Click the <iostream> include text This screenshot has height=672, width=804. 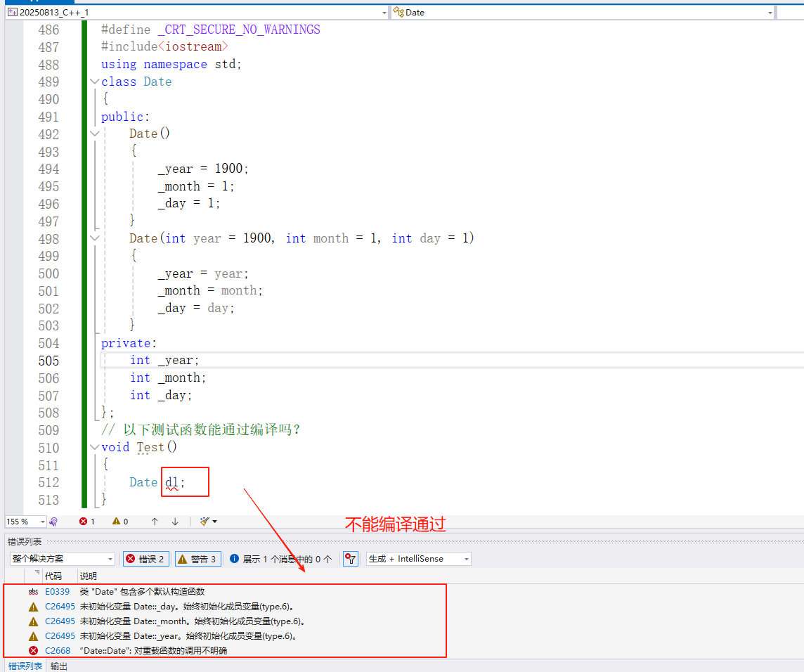coord(193,46)
